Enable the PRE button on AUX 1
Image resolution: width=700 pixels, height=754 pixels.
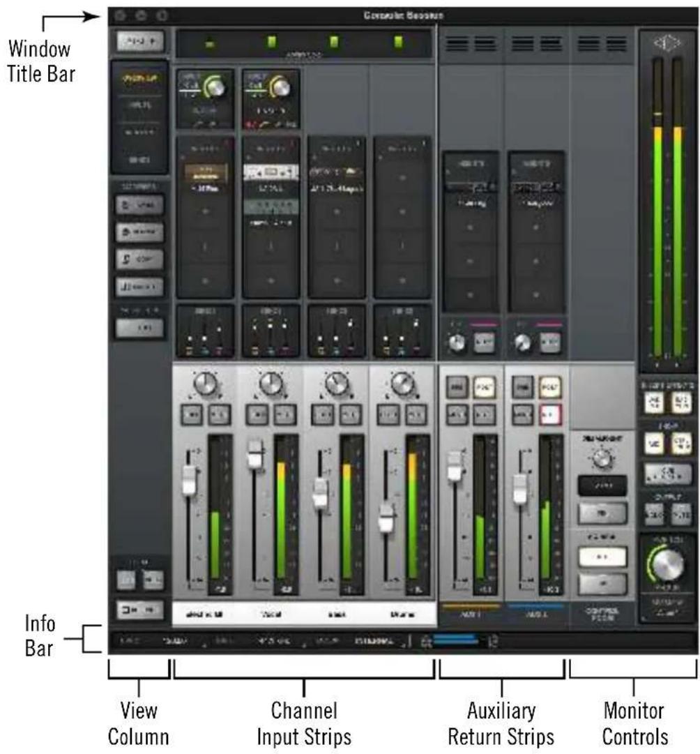457,387
